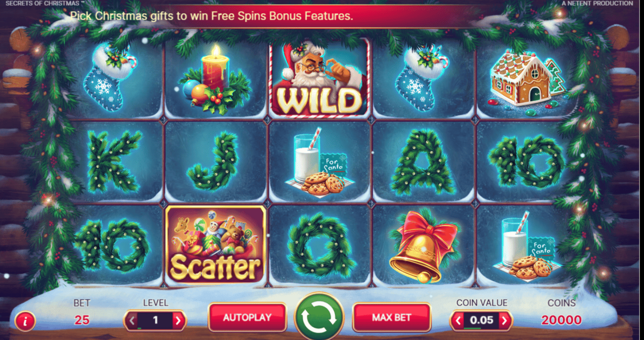Decrease coin value with left arrow
Screen dimensions: 644x340
[x=458, y=321]
